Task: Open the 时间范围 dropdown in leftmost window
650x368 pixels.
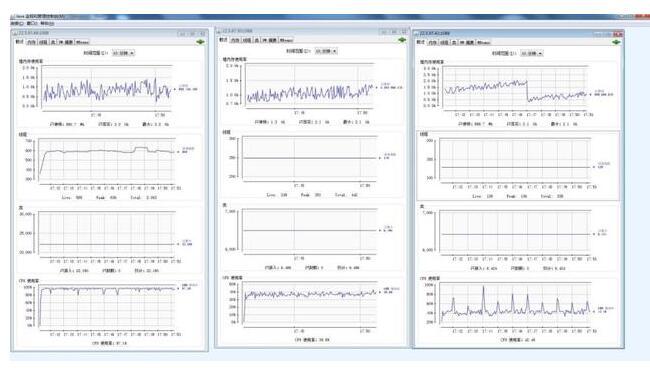Action: (x=123, y=53)
